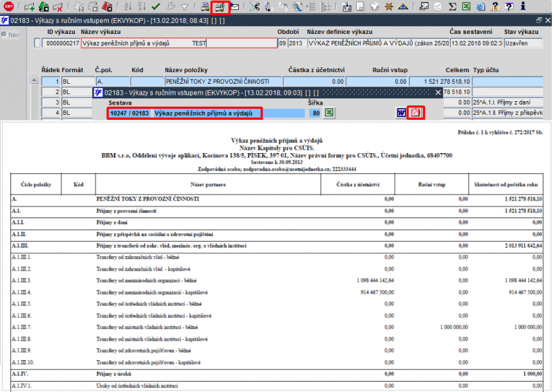Click the envelope mail icon

tap(235, 8)
